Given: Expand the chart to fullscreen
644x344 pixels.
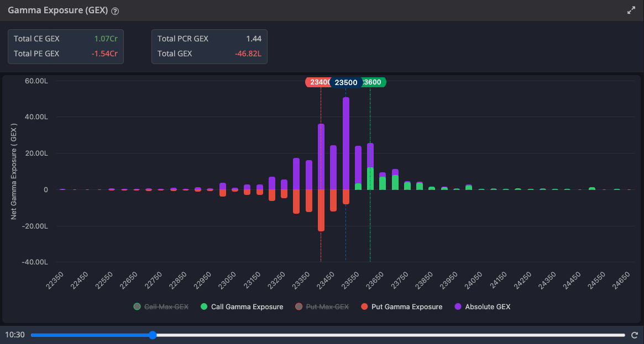Looking at the screenshot, I should coord(631,10).
